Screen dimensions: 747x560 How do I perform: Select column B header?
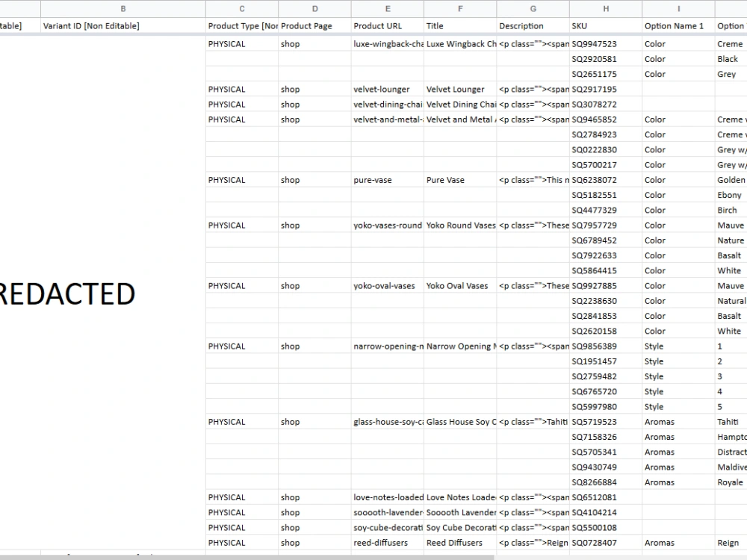click(x=123, y=9)
